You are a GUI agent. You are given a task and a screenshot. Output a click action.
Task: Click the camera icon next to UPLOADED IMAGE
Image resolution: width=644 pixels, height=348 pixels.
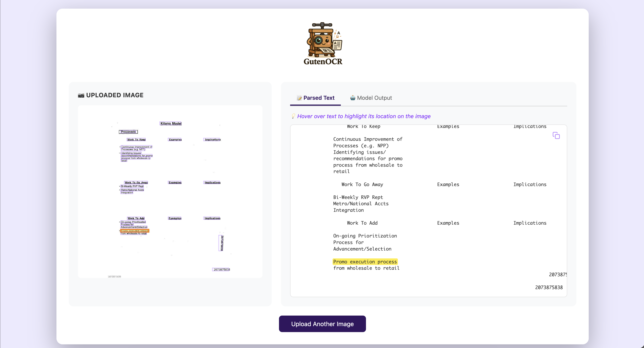[81, 95]
